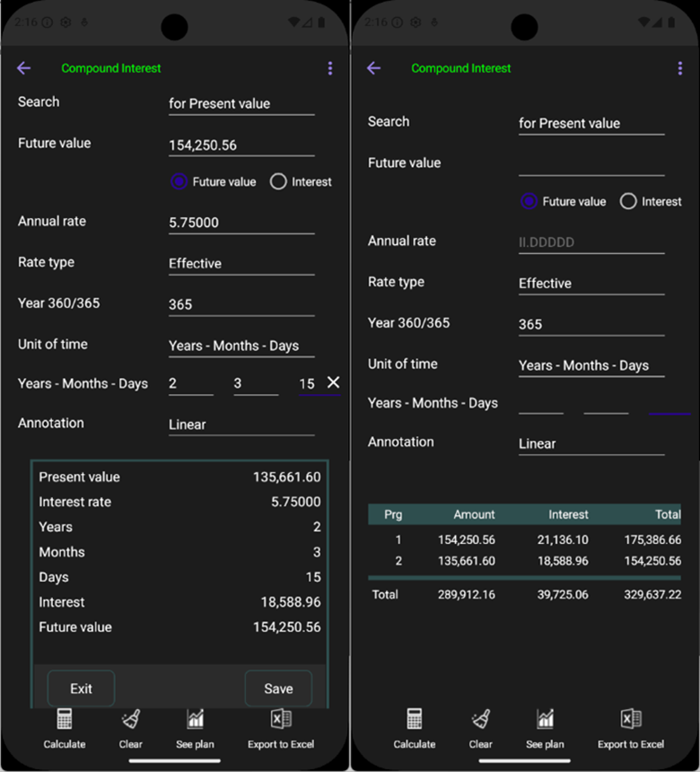Open Search dropdown on left screen
The height and width of the screenshot is (772, 700).
coord(241,104)
